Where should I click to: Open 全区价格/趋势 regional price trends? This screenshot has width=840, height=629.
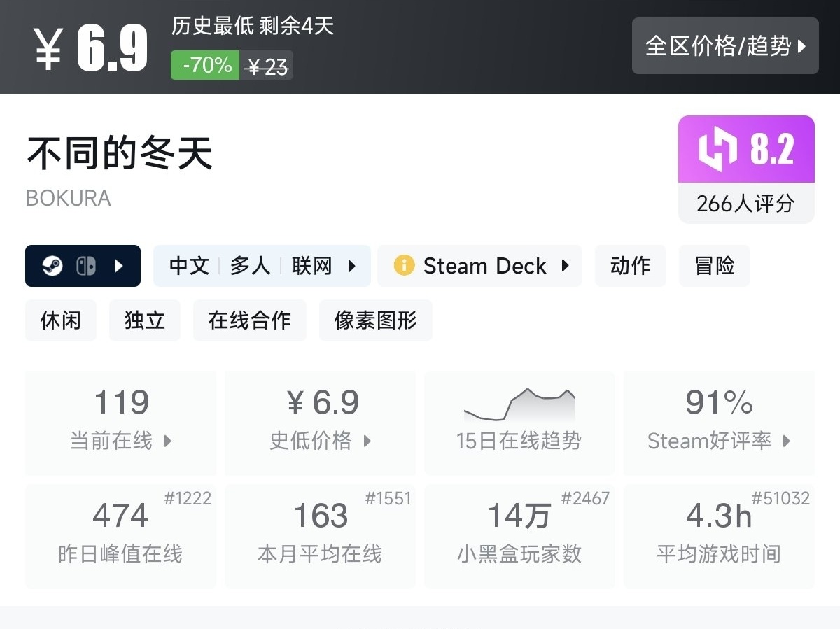pyautogui.click(x=724, y=46)
